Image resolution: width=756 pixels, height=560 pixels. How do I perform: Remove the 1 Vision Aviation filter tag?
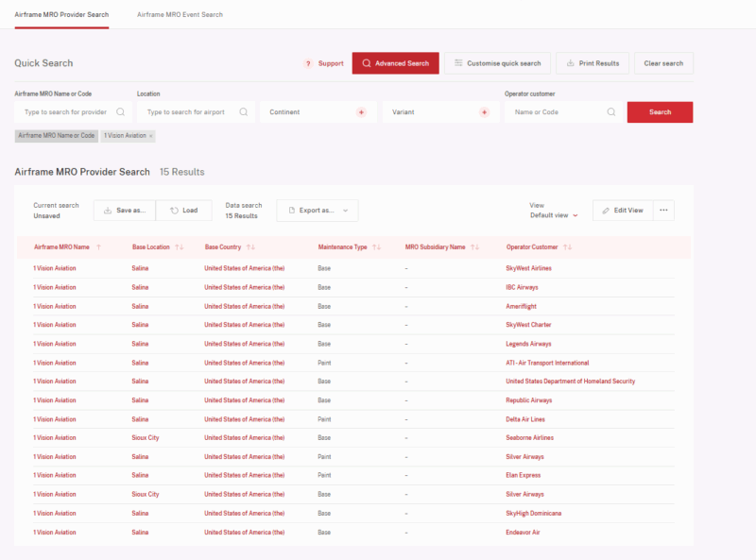[x=150, y=136]
